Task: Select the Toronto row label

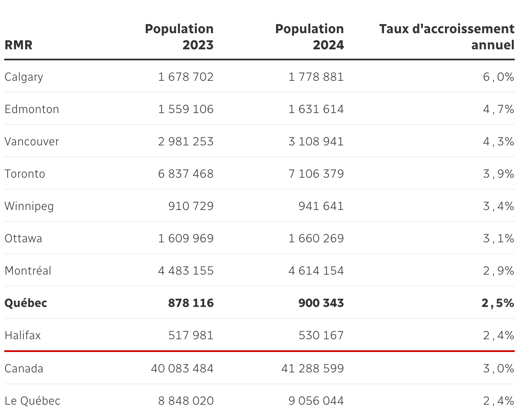Action: 25,174
